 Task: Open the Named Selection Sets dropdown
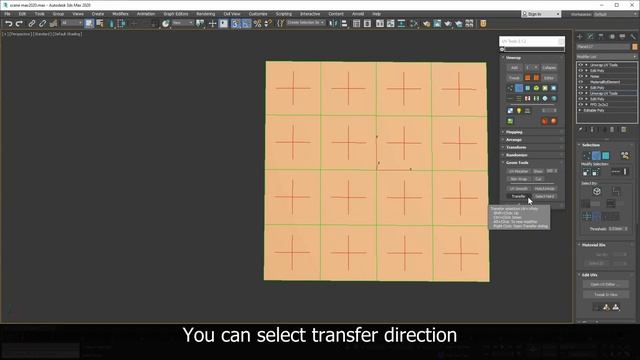pos(306,23)
